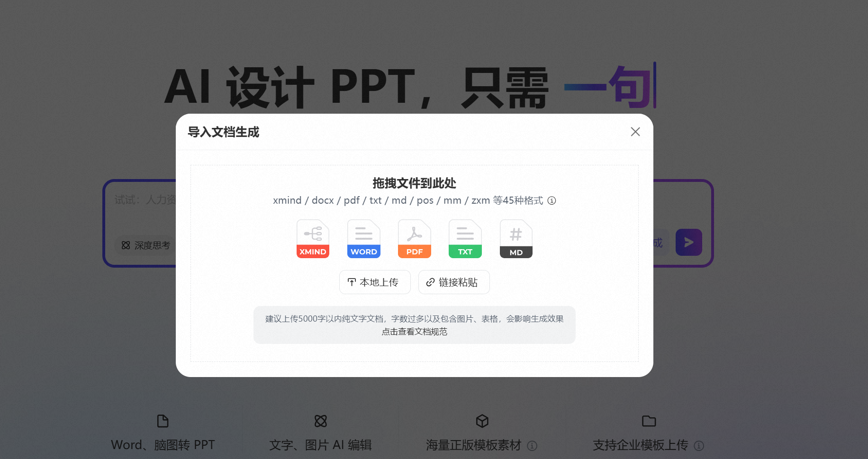The height and width of the screenshot is (459, 868).
Task: Click the 海量正版模板素材 cube icon
Action: tap(482, 421)
